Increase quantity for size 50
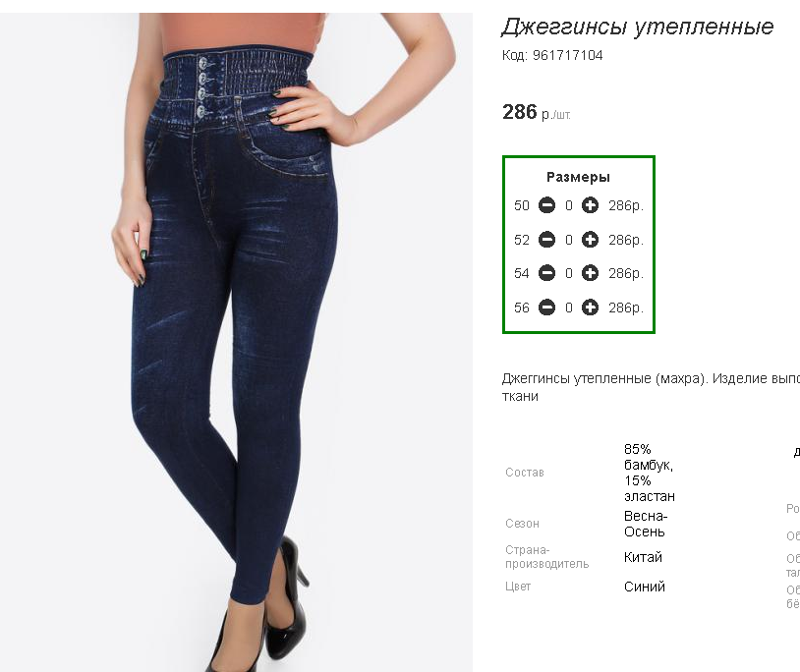800x672 pixels. point(590,205)
